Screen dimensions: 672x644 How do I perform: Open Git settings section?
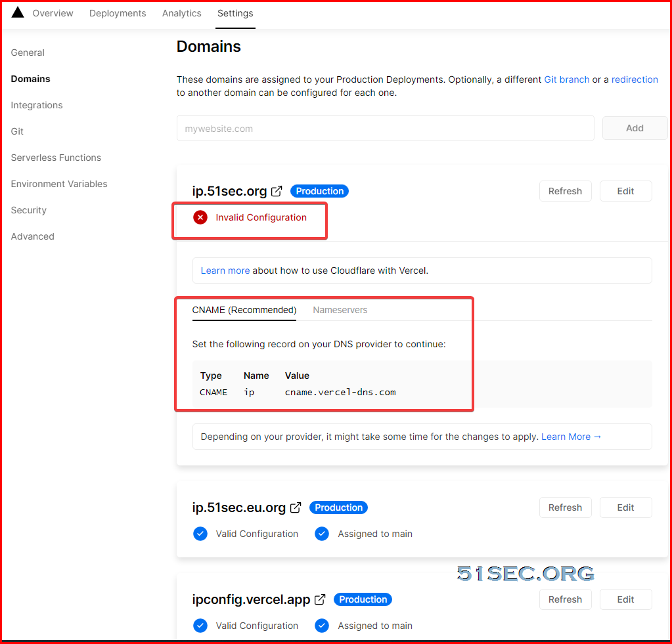[17, 131]
